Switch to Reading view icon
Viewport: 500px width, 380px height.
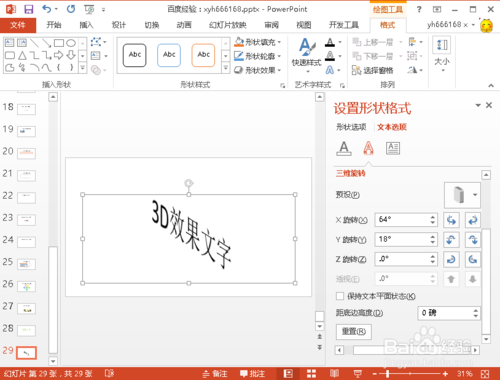(334, 374)
